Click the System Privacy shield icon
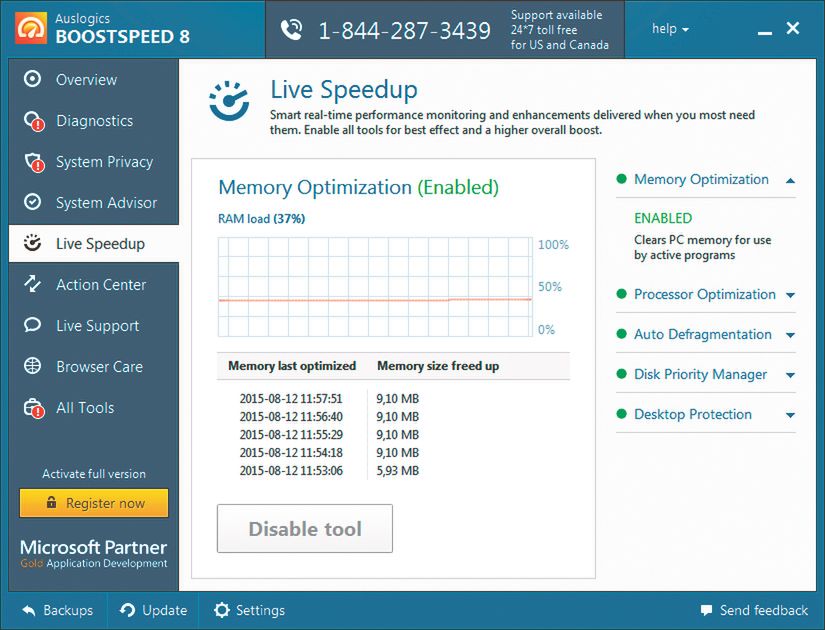The width and height of the screenshot is (825, 630). click(34, 162)
